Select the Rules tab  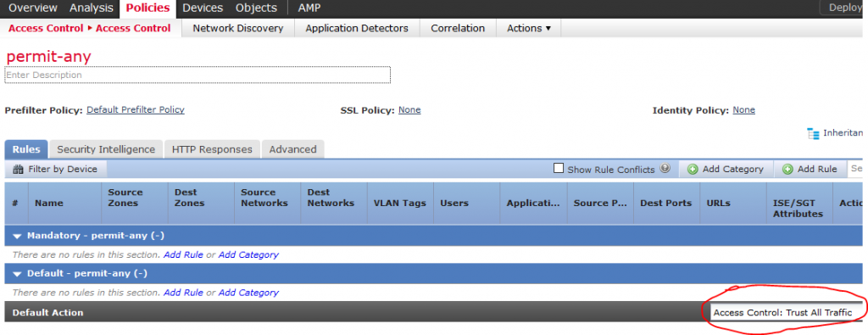(26, 149)
